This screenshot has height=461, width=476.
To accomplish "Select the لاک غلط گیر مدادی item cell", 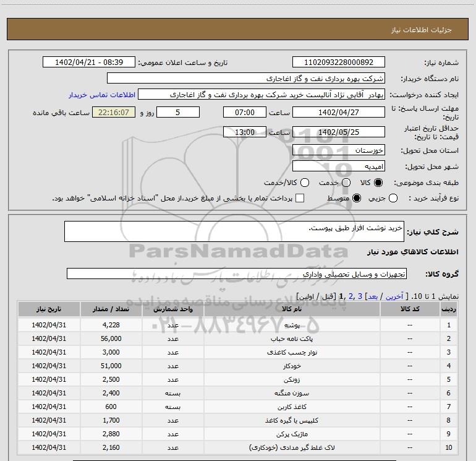I will click(x=292, y=447).
